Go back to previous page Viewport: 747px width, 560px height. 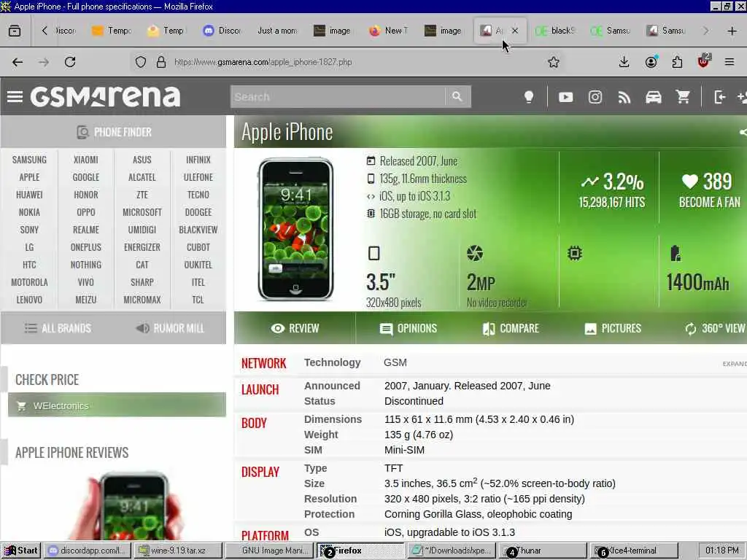point(18,62)
